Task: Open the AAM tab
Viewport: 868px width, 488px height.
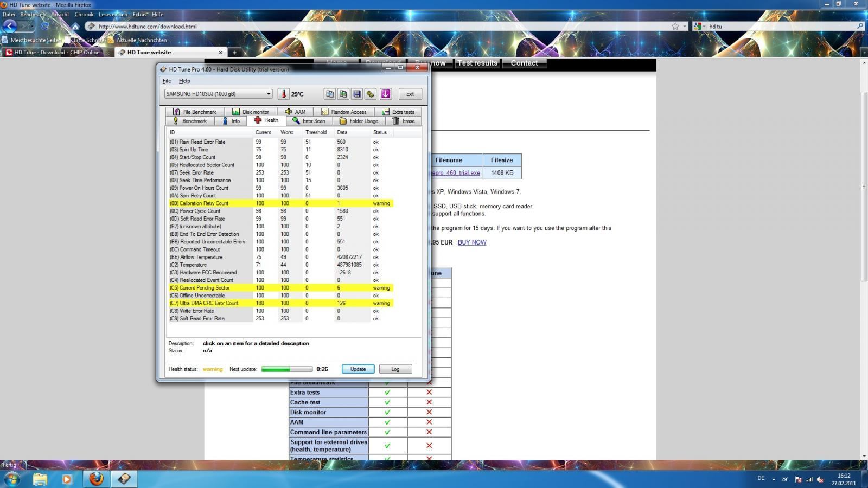Action: pyautogui.click(x=295, y=112)
